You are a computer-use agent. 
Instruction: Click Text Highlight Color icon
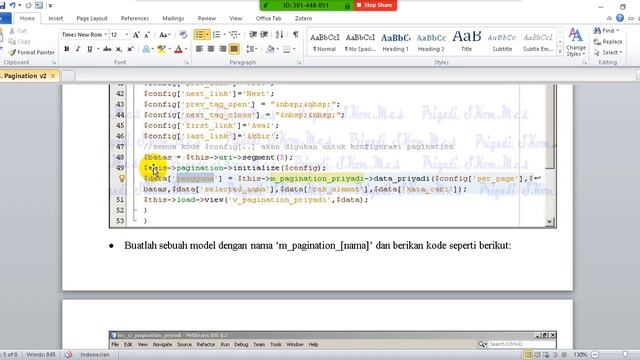(161, 49)
